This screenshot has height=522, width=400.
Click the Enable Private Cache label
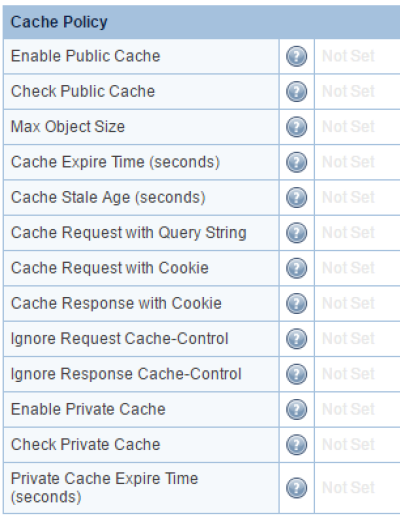88,409
